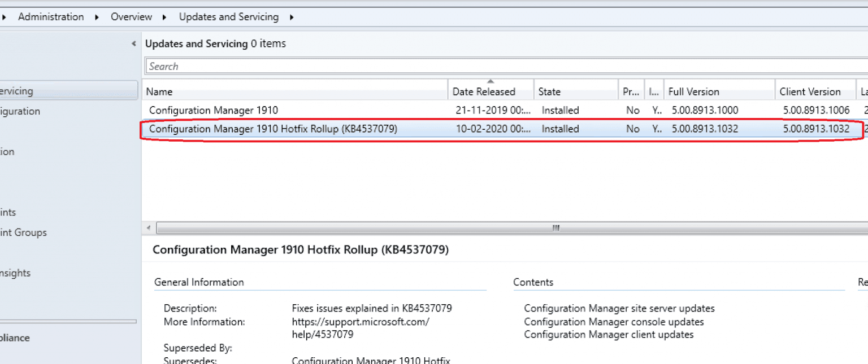Select the 1910 Hotfix Rollup (KB4537079) row

(x=505, y=129)
